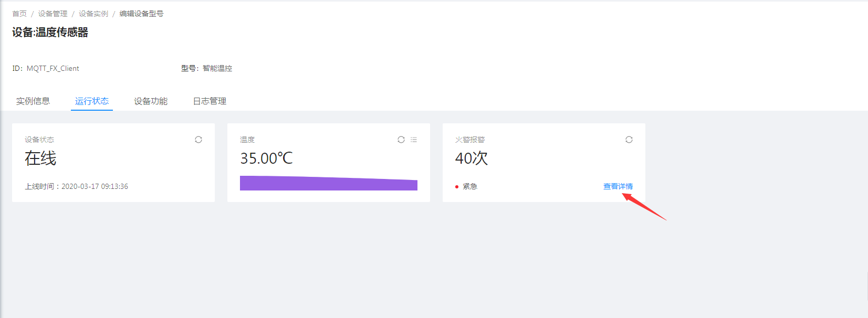Refresh the 设备状态 card
This screenshot has height=318, width=868.
[198, 140]
